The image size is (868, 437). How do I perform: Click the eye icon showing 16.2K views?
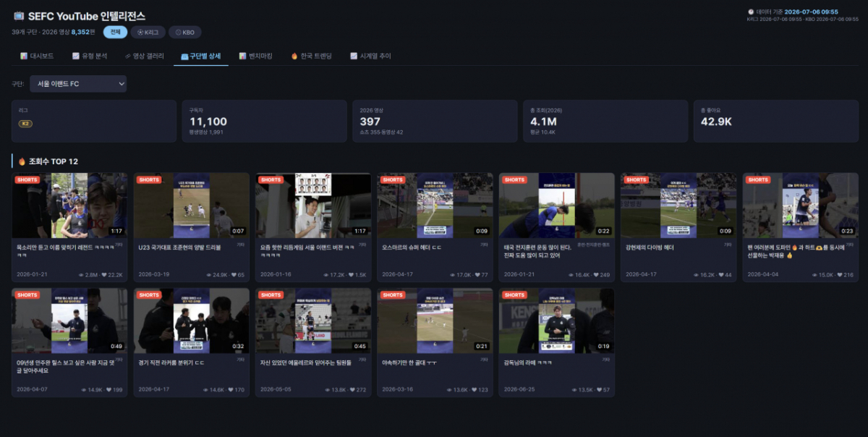[697, 275]
